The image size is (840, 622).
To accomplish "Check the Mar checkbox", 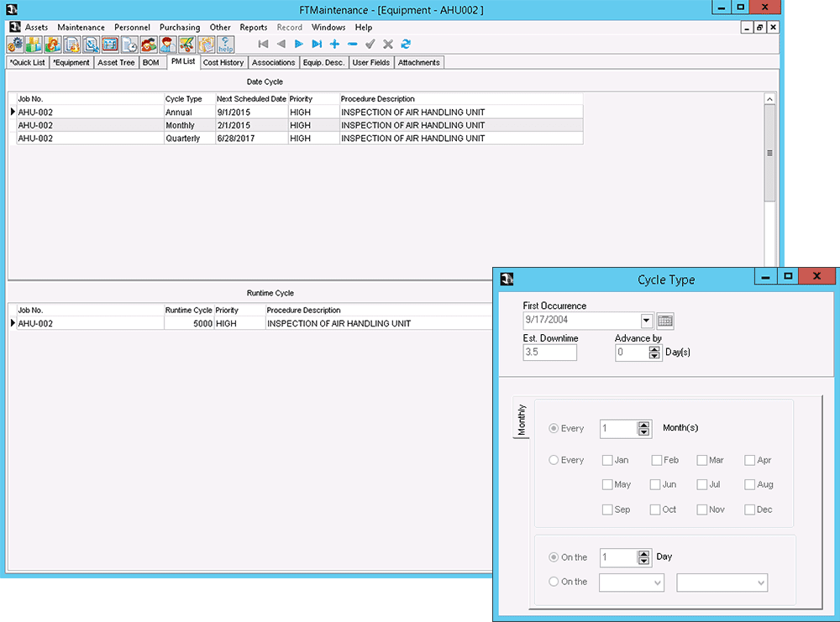I will pyautogui.click(x=701, y=460).
